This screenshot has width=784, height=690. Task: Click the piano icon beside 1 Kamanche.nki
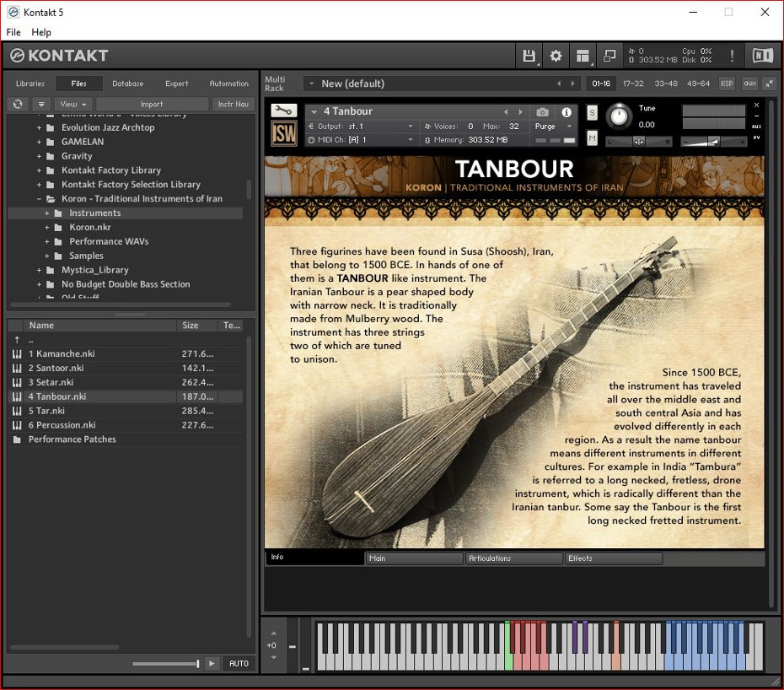tap(17, 353)
